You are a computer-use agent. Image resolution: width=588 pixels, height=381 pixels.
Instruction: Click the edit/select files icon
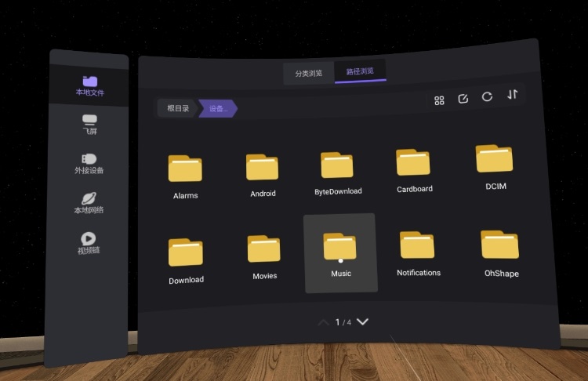pos(463,98)
